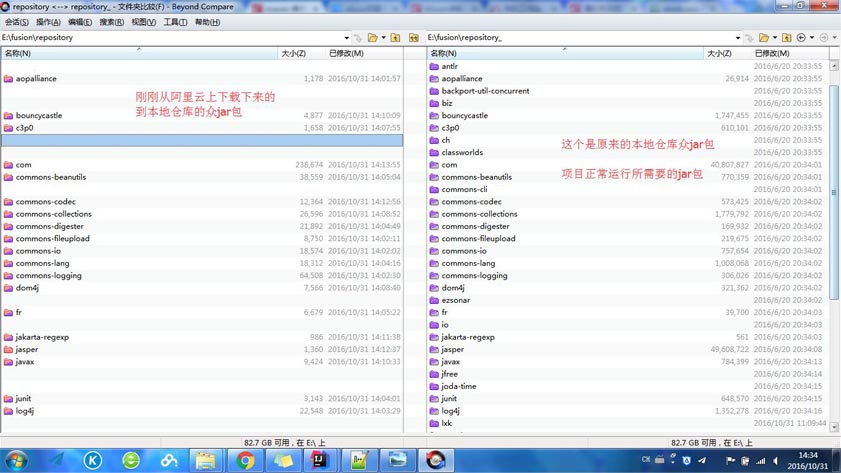Expand the right path history dropdown
841x473 pixels.
738,38
